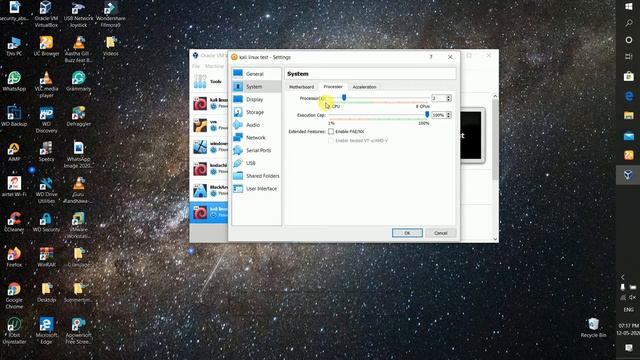Select WhatsApp desktop icon
Image resolution: width=640 pixels, height=360 pixels.
coord(14,81)
